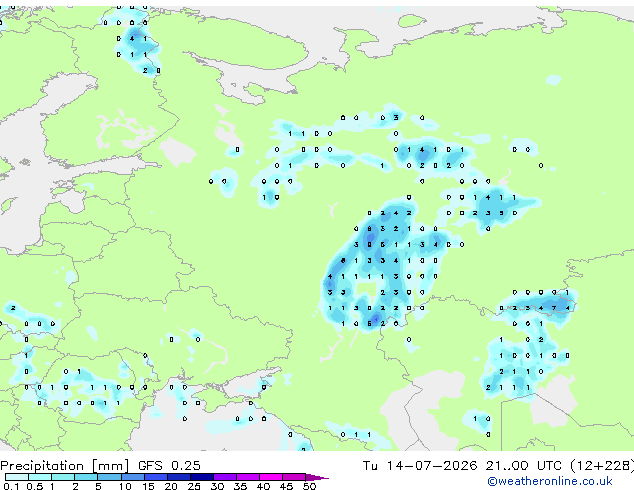Click the legend label '30'
This screenshot has height=490, width=634.
(217, 486)
